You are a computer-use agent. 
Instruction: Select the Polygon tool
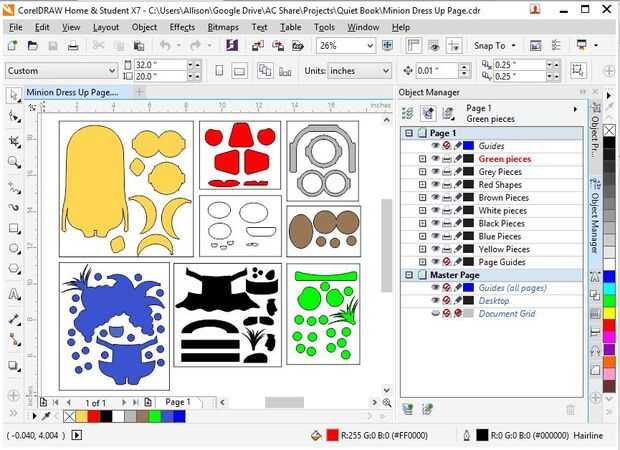[14, 269]
